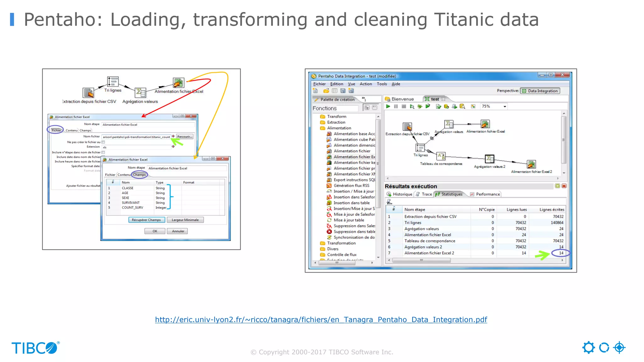
Task: Click the yellow maximize icon of Résultats exécution
Action: (558, 186)
